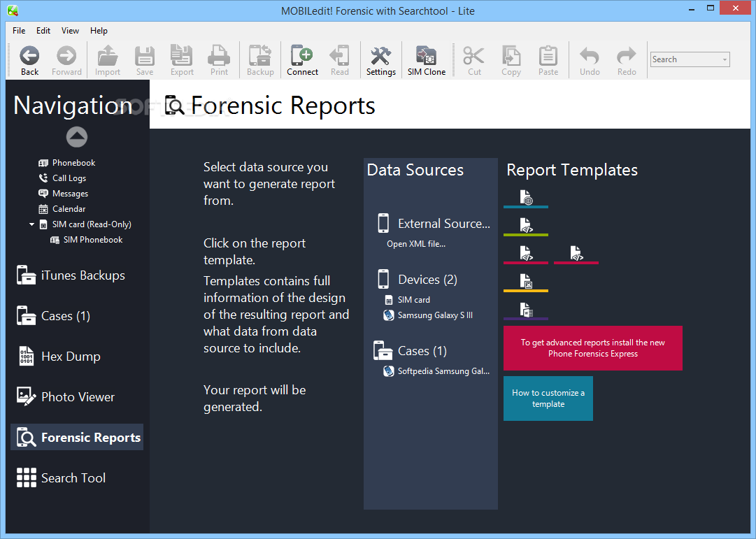Select SIM Phonebook under SIM card
Image resolution: width=756 pixels, height=539 pixels.
click(x=87, y=240)
